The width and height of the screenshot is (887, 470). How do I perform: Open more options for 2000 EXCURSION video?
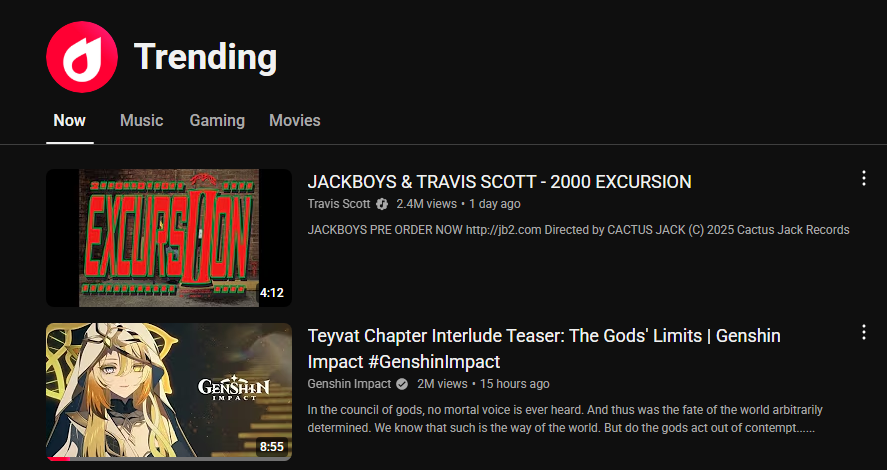pos(863,178)
